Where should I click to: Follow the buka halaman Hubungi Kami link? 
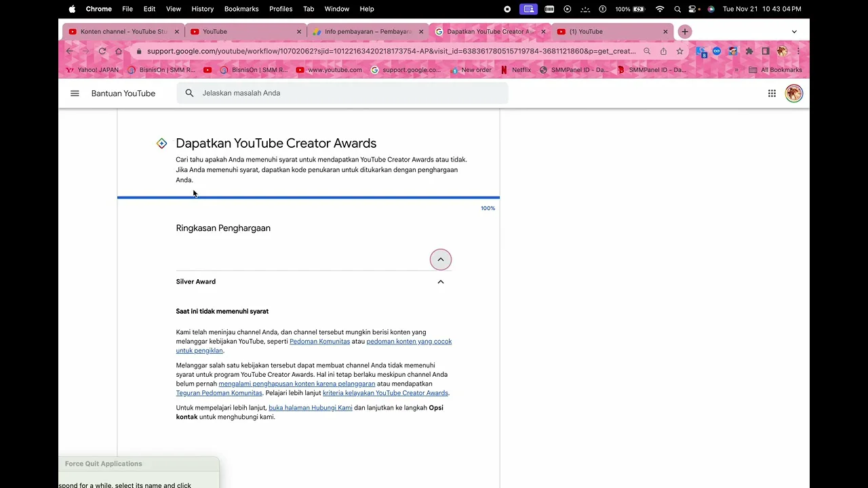click(x=310, y=408)
